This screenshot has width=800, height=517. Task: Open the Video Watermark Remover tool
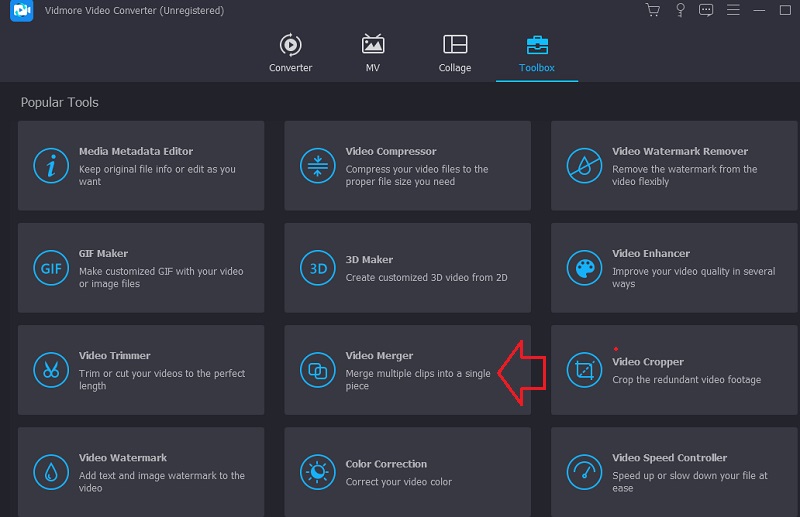(674, 166)
